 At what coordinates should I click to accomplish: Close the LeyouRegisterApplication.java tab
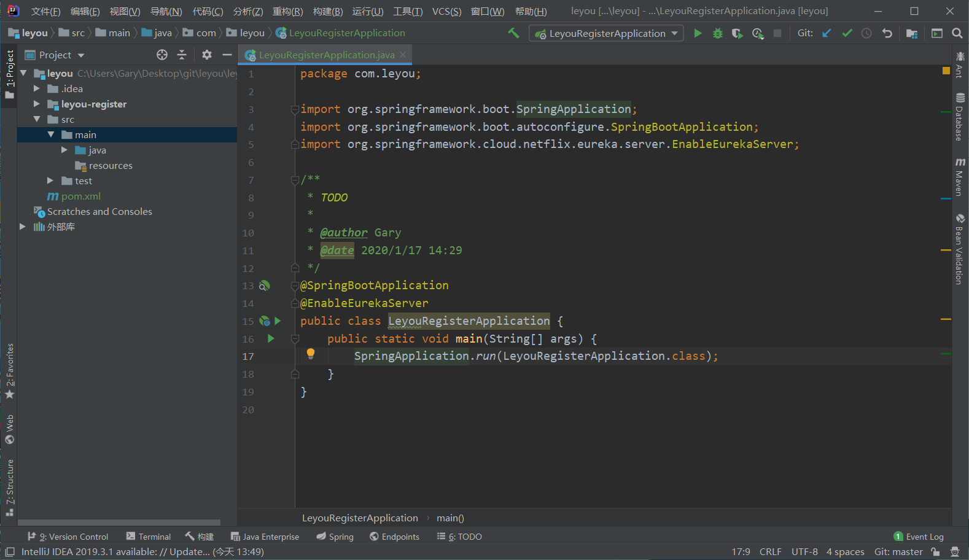(403, 55)
